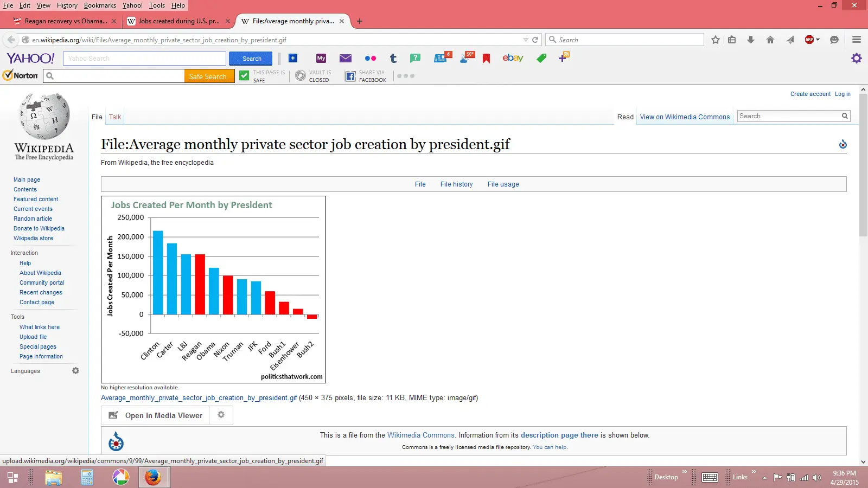Click the Firefox home button
This screenshot has width=868, height=488.
tap(770, 40)
